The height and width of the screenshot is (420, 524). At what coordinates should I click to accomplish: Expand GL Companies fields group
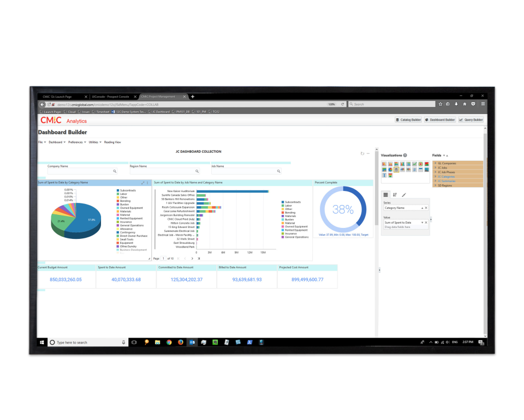pyautogui.click(x=436, y=163)
